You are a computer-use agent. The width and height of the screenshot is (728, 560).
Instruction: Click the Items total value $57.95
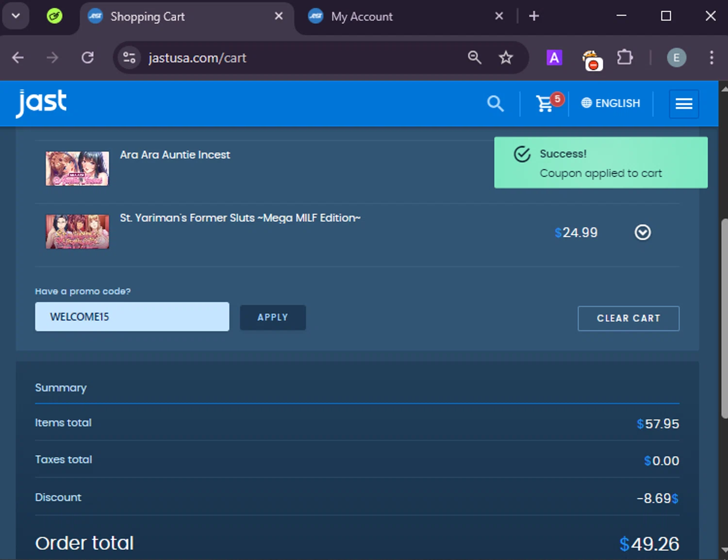(658, 424)
